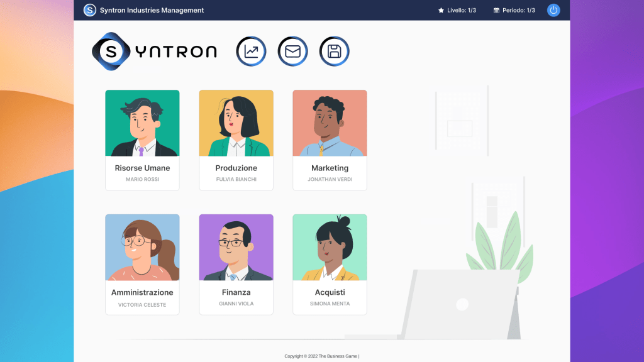This screenshot has height=362, width=644.
Task: Click the small Syntron S logo in header
Action: pyautogui.click(x=89, y=10)
